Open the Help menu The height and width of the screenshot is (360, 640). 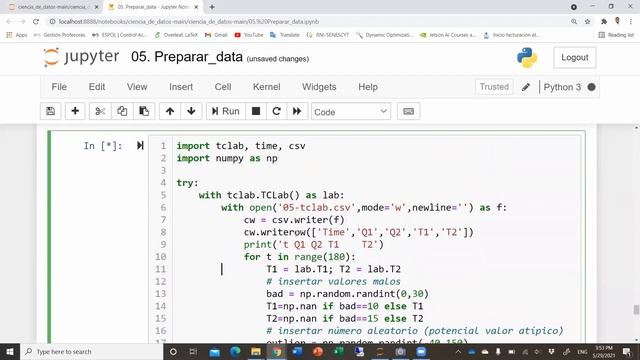click(368, 87)
